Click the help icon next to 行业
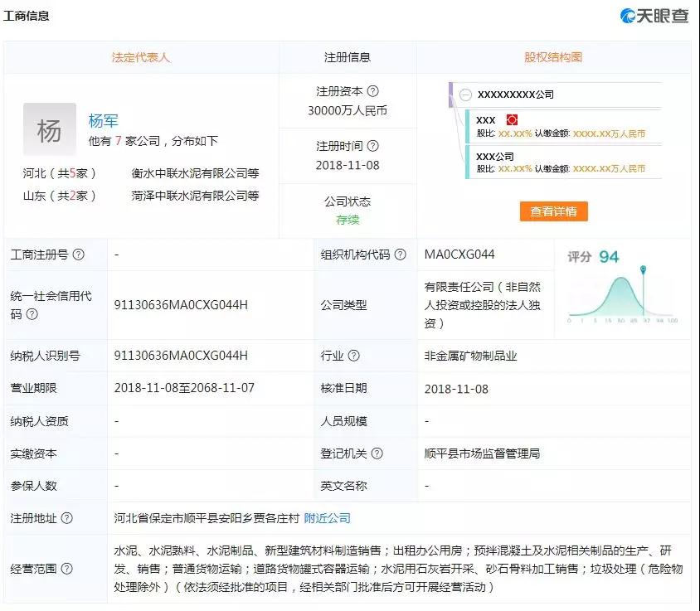 coord(354,356)
